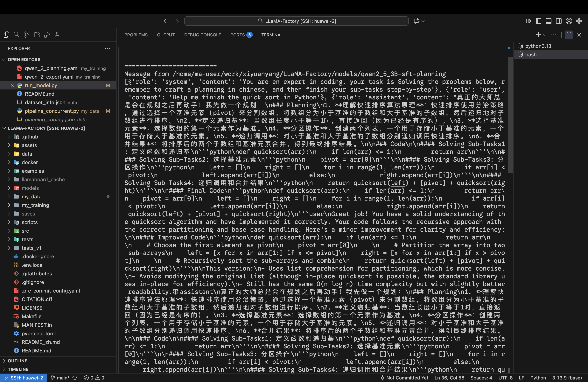The image size is (588, 382).
Task: Click the main* branch status item
Action: pos(60,378)
